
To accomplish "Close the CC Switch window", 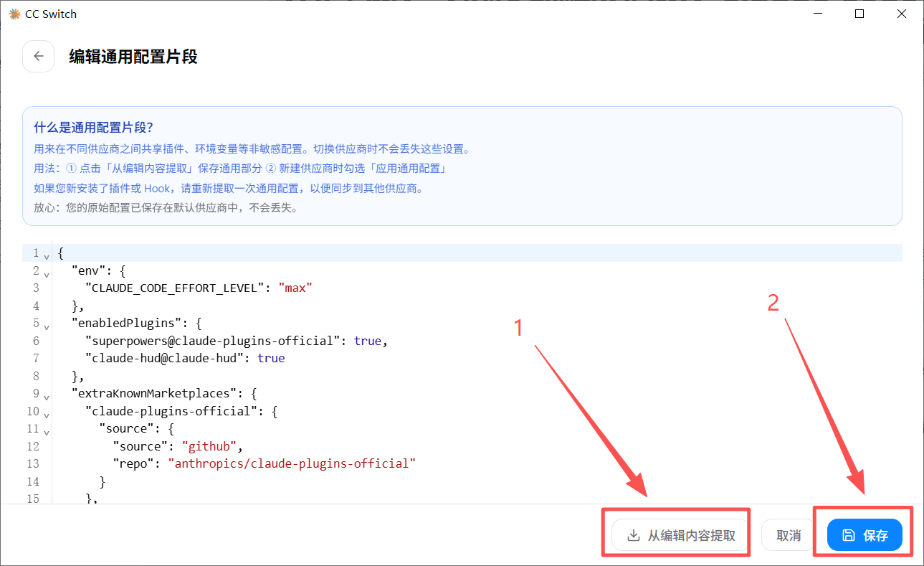I will click(902, 14).
